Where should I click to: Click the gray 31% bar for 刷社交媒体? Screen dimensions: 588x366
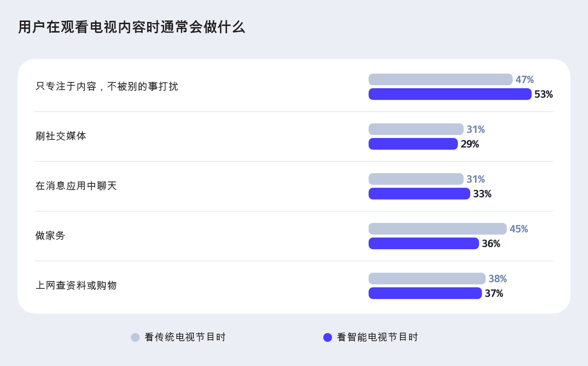tap(416, 129)
